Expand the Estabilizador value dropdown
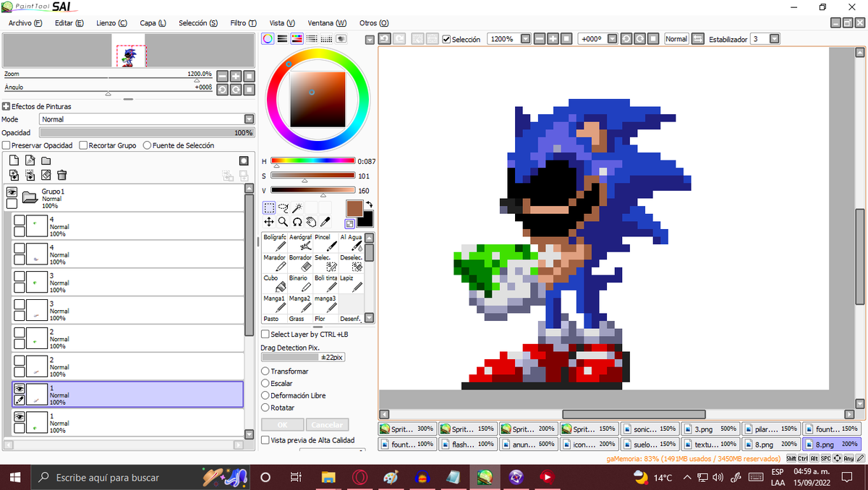This screenshot has height=490, width=868. tap(774, 39)
